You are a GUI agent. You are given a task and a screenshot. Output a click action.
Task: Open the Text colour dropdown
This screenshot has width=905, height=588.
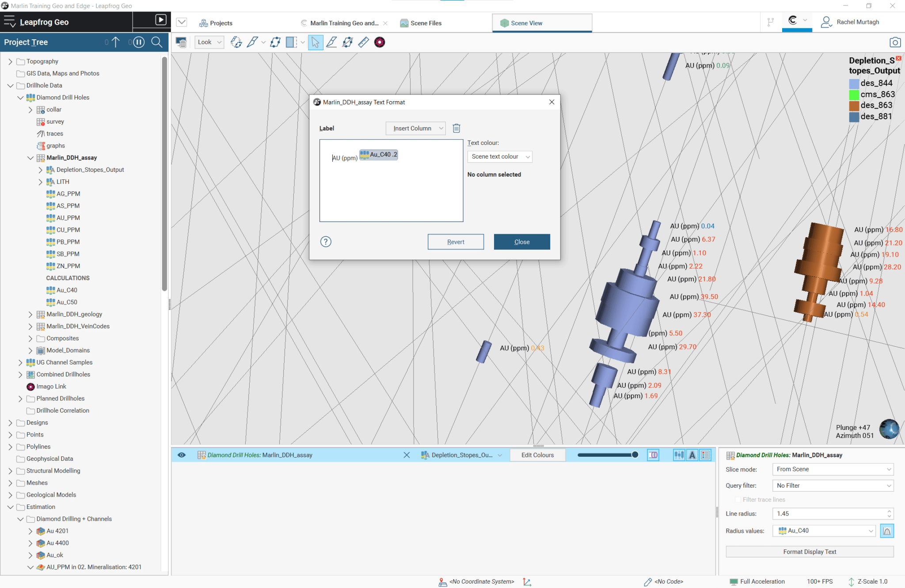500,156
